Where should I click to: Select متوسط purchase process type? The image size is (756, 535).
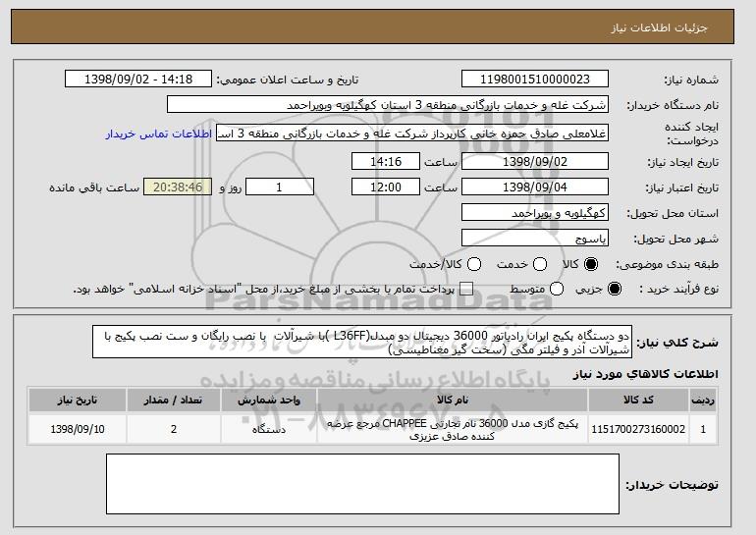(557, 290)
